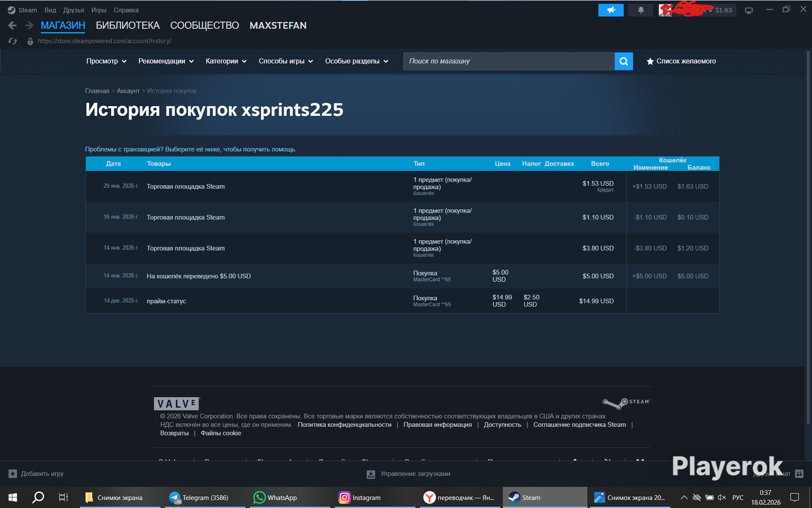Open the Steam menu in the title bar
The width and height of the screenshot is (812, 508).
click(22, 10)
